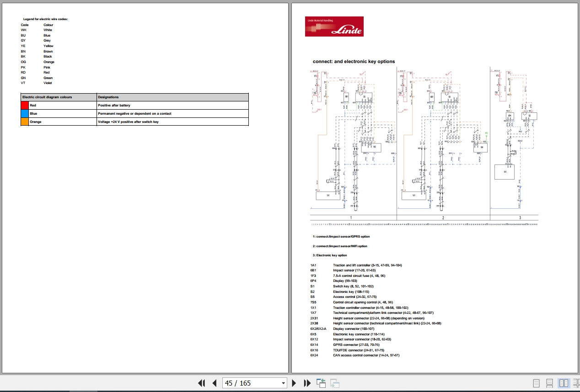Click 'Traction controller connector' entry
The image size is (580, 392).
(x=371, y=307)
